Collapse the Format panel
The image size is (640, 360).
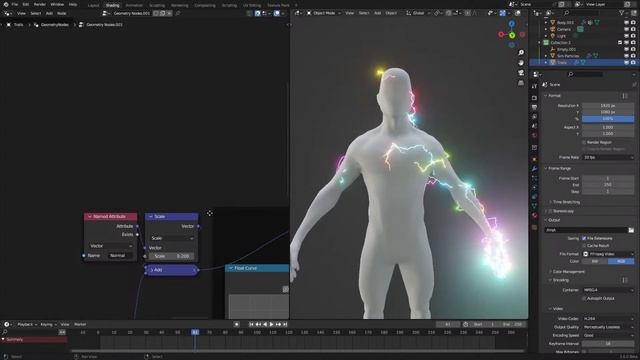tap(553, 96)
